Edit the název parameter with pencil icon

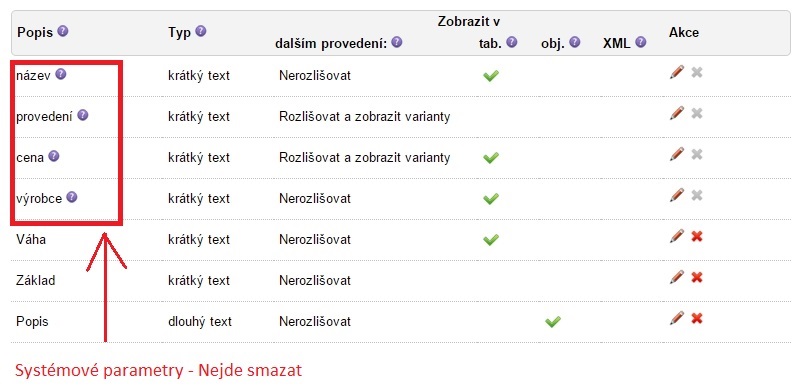click(677, 73)
